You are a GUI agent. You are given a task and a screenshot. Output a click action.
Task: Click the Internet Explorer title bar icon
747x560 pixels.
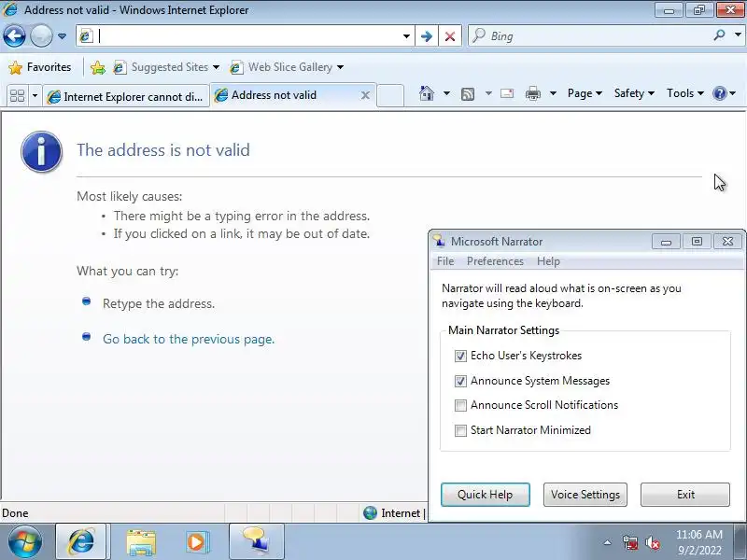coord(10,9)
